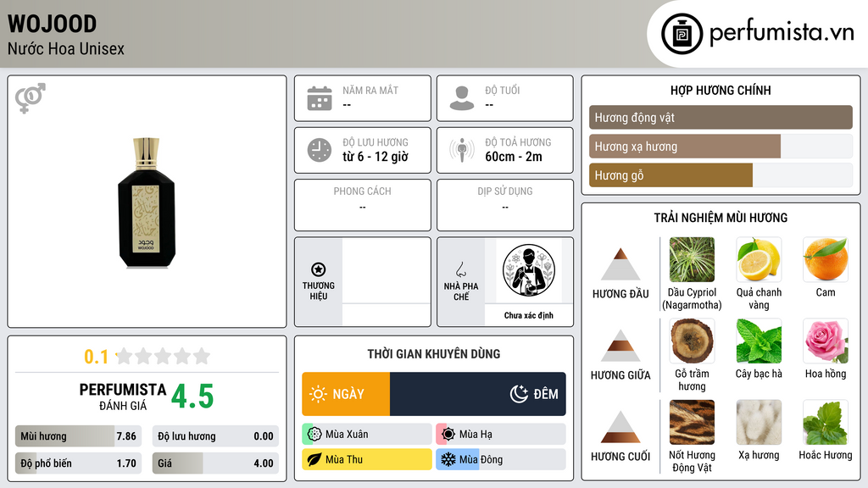Image resolution: width=868 pixels, height=488 pixels.
Task: Click the clock icon for Độ lưu hương
Action: tap(320, 150)
